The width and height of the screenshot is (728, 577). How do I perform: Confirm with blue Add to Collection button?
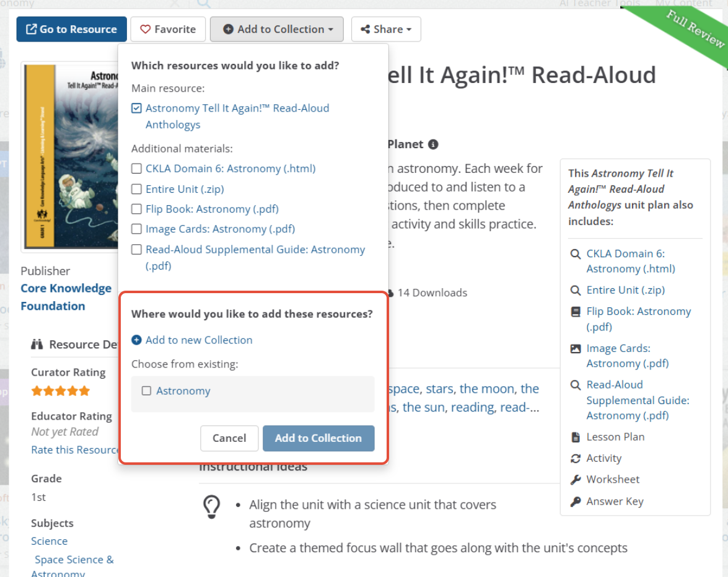pos(318,438)
